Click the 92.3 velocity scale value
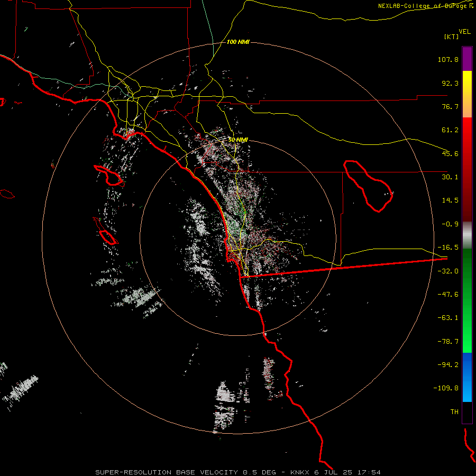Screen dimensions: 476x476 450,83
